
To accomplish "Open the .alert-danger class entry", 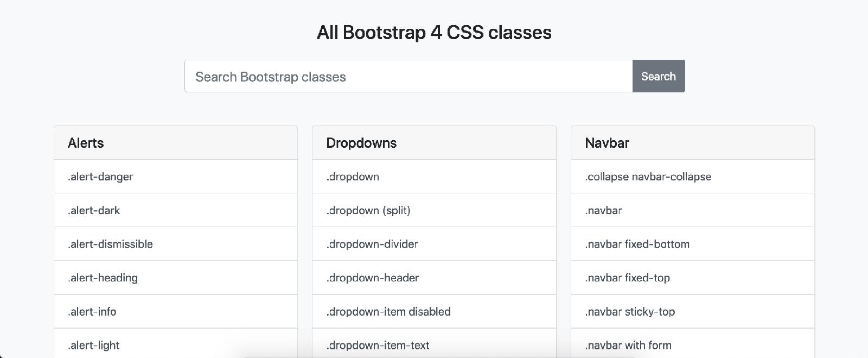I will pyautogui.click(x=176, y=177).
